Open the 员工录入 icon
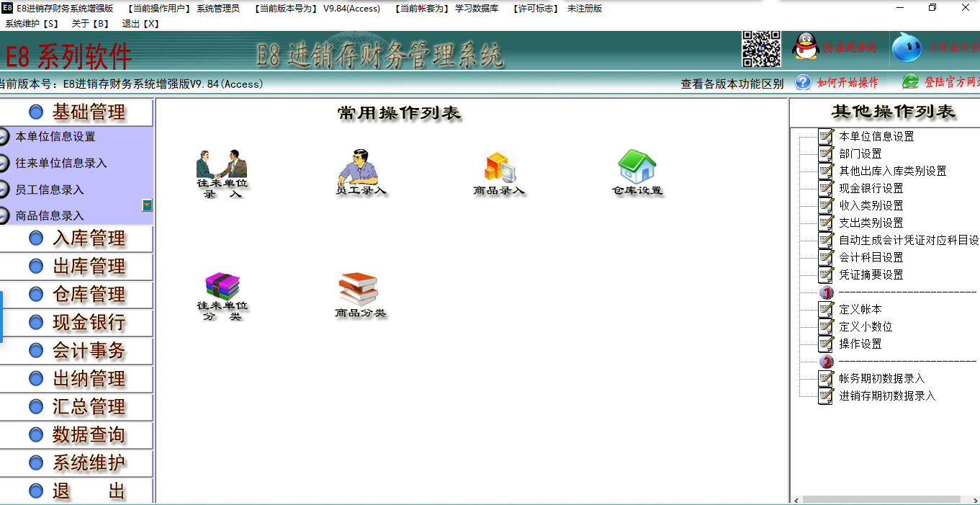This screenshot has height=505, width=980. (x=361, y=173)
